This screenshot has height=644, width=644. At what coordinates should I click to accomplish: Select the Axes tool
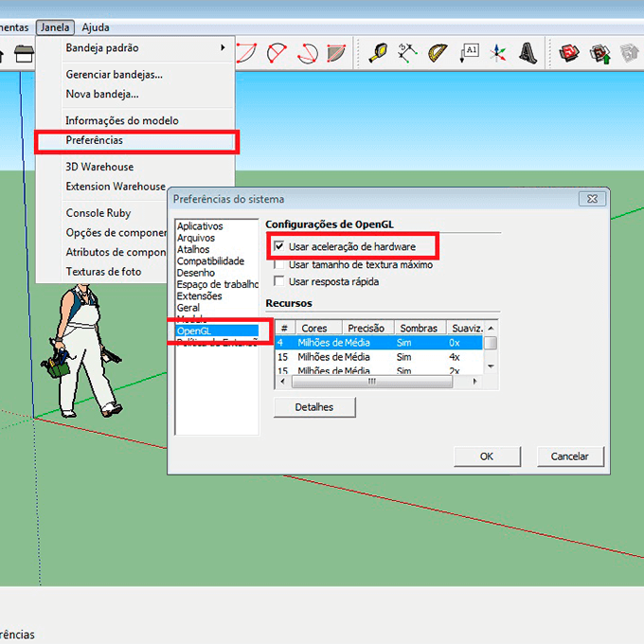(498, 53)
